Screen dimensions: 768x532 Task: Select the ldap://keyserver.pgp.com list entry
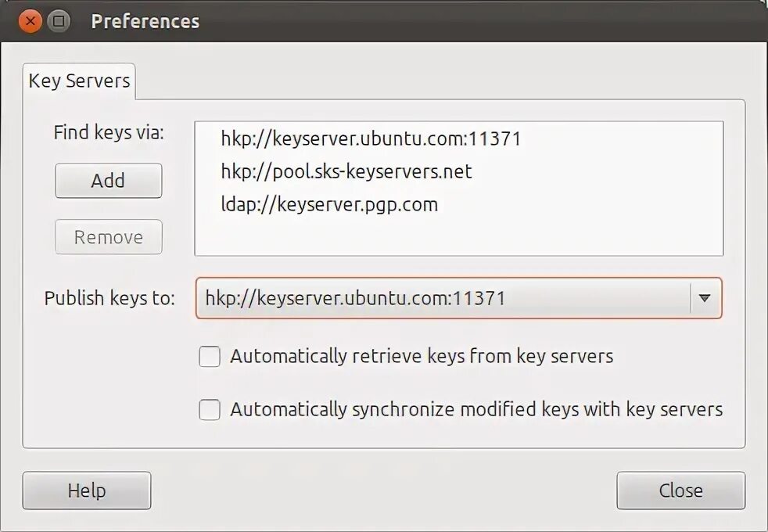pos(329,205)
